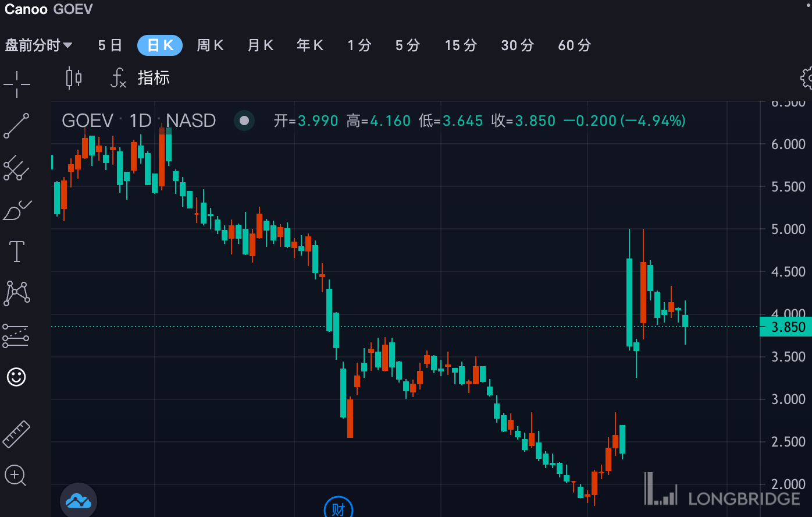
Task: Open the price projection forecast tool
Action: coord(16,335)
